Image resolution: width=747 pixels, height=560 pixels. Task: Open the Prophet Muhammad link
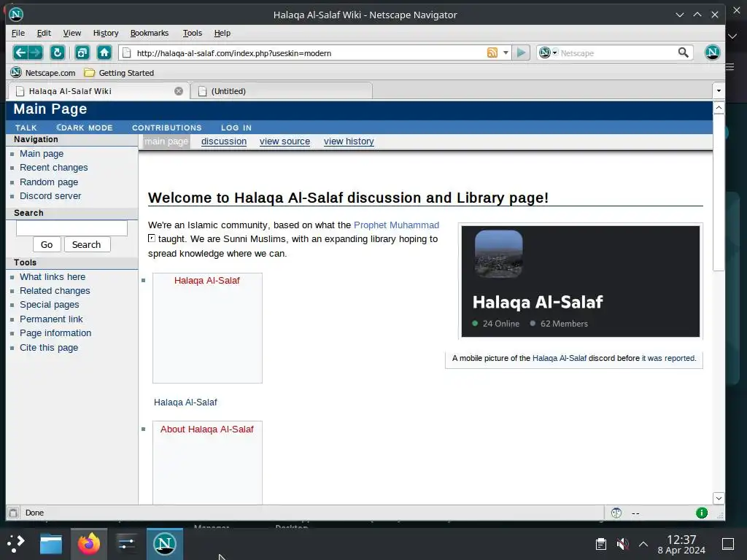pos(396,225)
